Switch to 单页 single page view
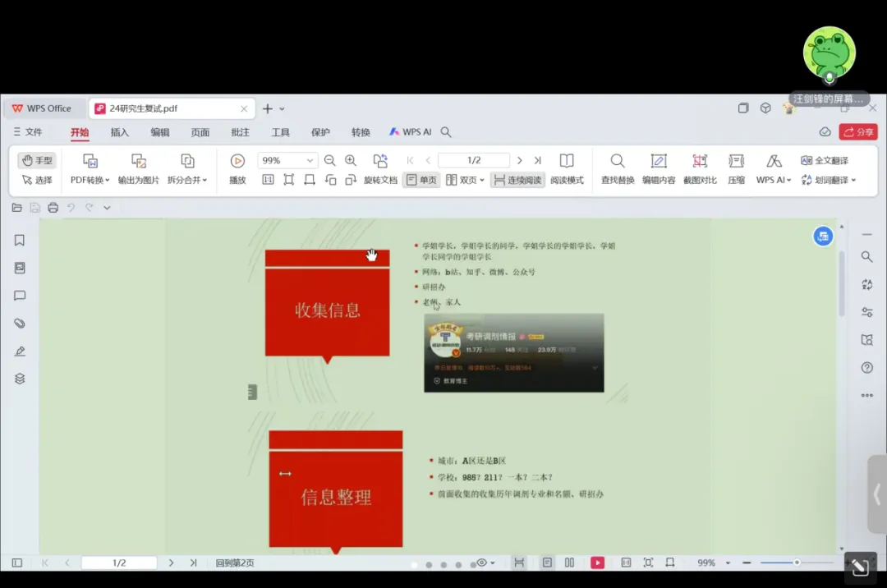Image resolution: width=887 pixels, height=588 pixels. [x=421, y=180]
